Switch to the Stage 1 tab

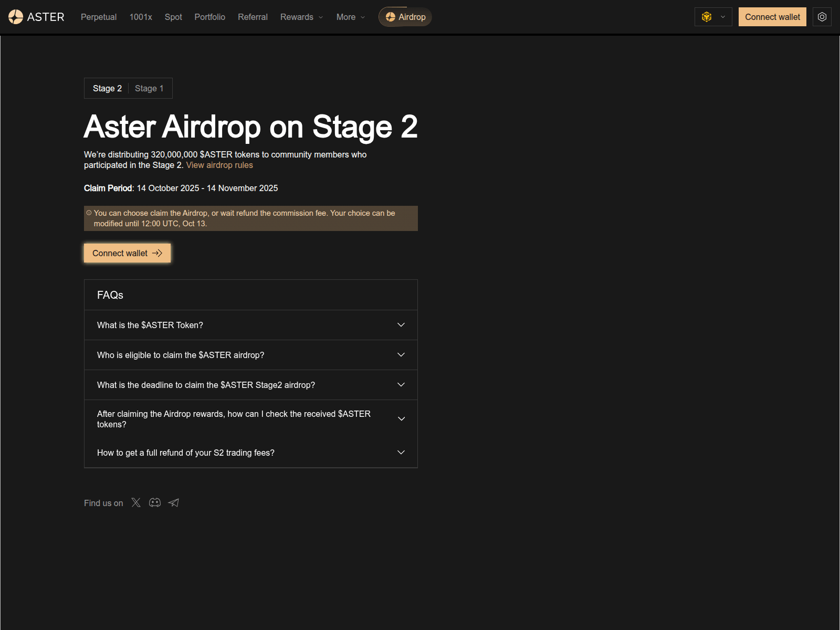(149, 88)
